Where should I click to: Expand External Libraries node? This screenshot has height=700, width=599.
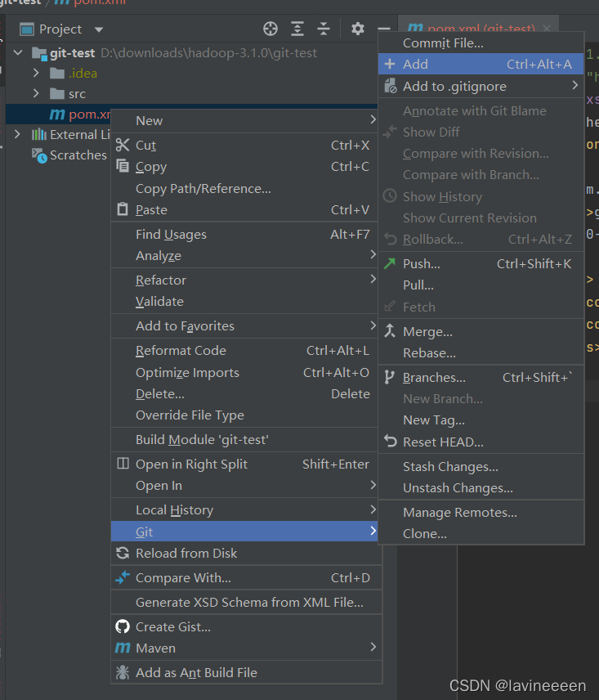click(x=17, y=134)
